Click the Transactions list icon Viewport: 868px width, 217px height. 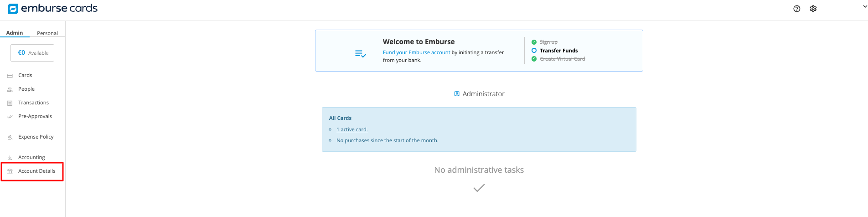click(10, 103)
